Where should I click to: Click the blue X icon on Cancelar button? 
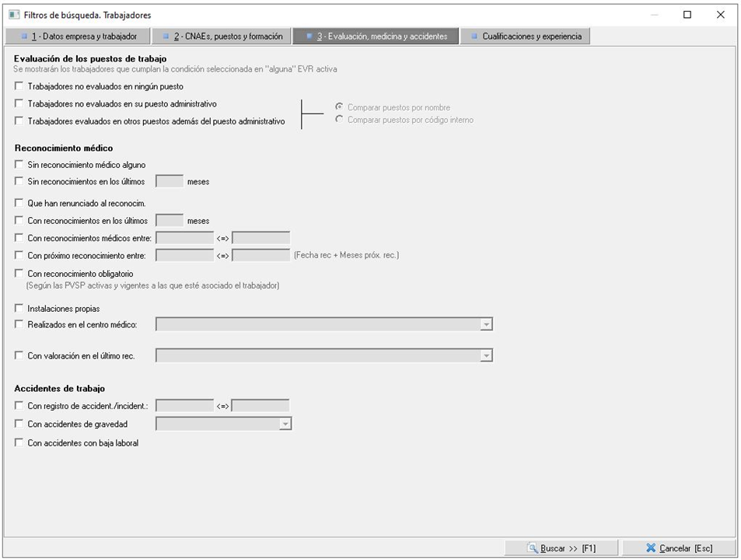(x=651, y=548)
